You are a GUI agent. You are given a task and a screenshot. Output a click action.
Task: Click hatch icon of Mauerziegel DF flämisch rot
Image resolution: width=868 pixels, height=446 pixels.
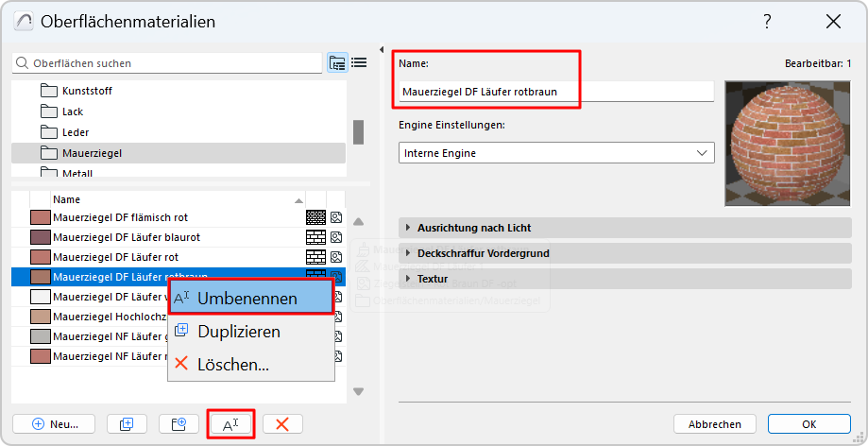(x=315, y=217)
